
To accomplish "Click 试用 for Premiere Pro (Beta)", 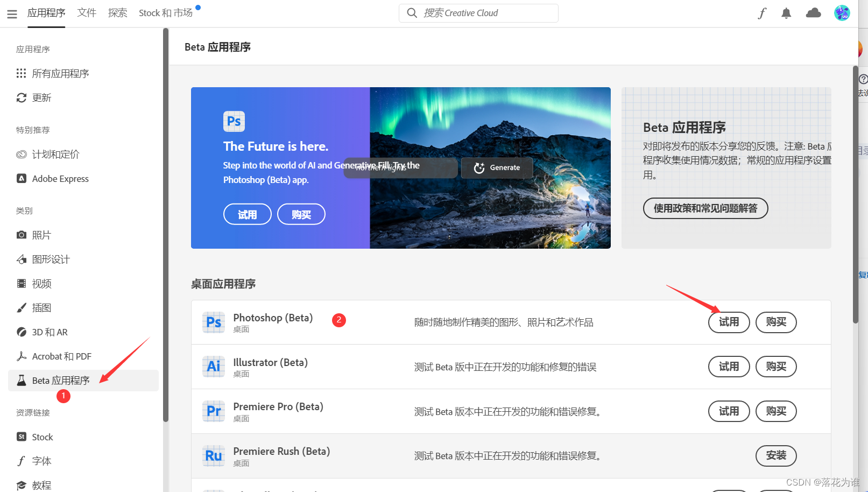I will click(x=729, y=411).
